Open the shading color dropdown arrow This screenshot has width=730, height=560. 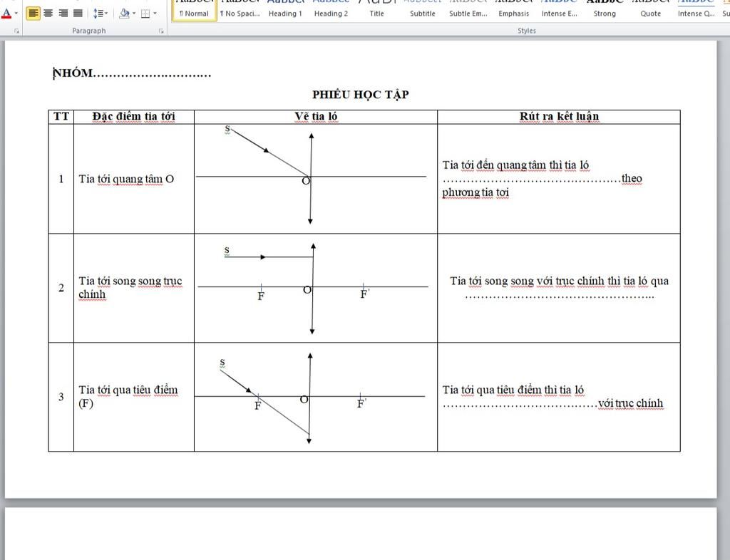[x=134, y=14]
